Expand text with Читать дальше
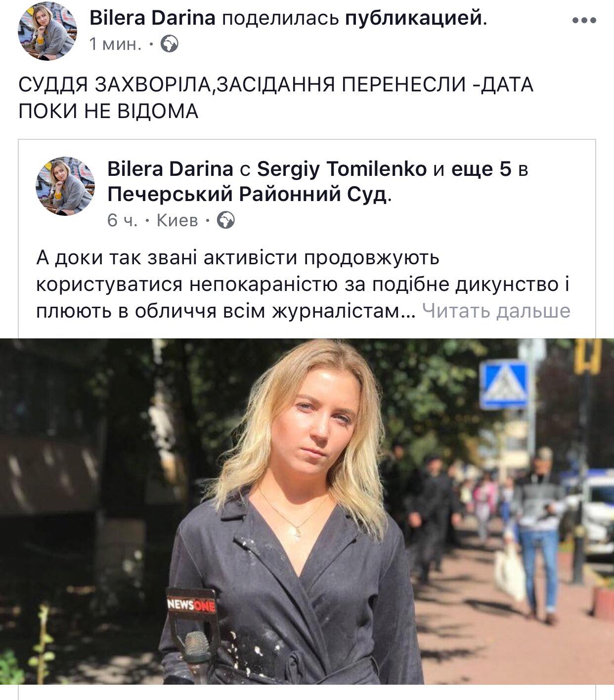 point(496,311)
